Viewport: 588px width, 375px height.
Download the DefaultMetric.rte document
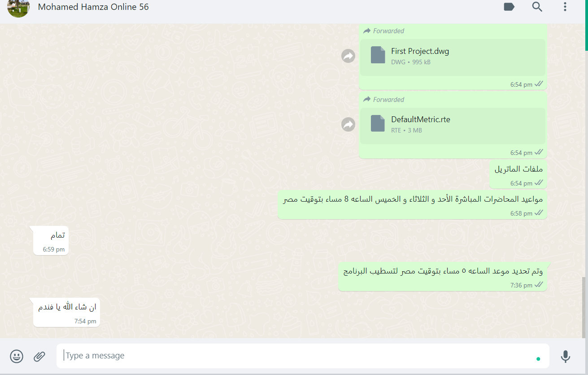(453, 126)
